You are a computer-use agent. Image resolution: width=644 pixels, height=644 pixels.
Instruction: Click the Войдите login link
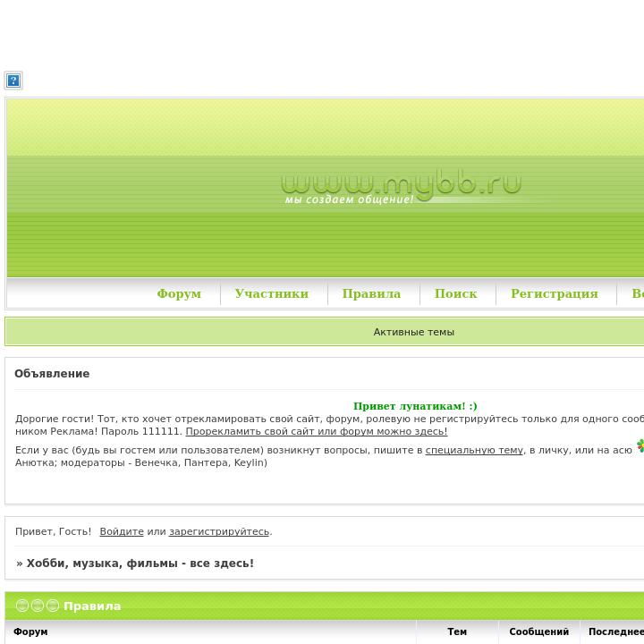[x=122, y=531]
